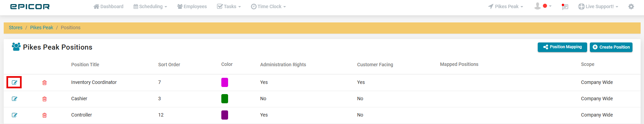This screenshot has width=644, height=124.
Task: Follow the Stores breadcrumb link
Action: tap(16, 28)
